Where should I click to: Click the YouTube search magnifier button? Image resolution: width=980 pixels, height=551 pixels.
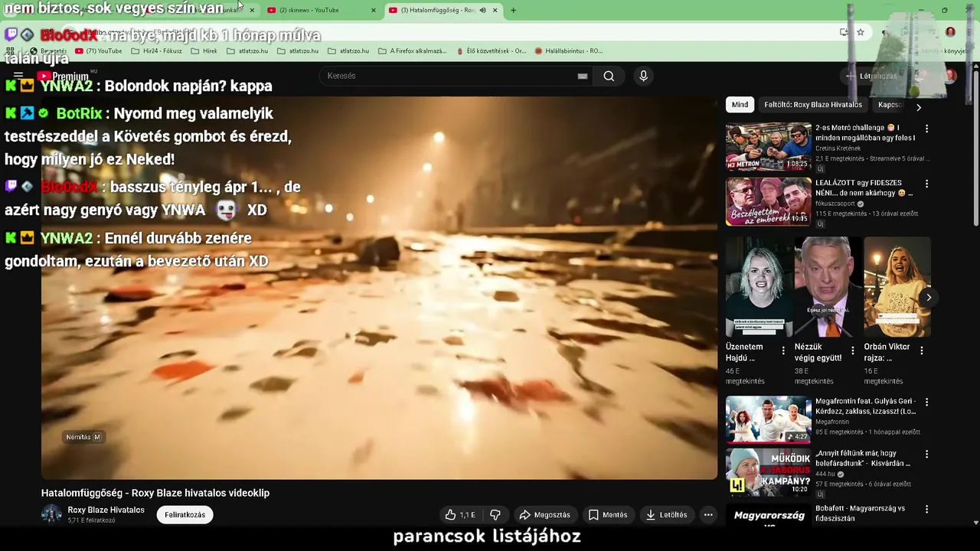pyautogui.click(x=609, y=76)
